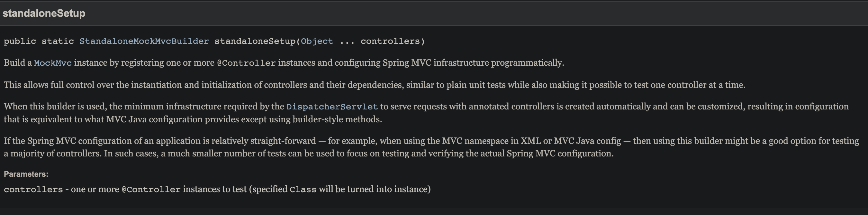Click the paragraph starting 'If the Spring MVC'
Viewport: 868px width, 215px height.
coord(431,147)
